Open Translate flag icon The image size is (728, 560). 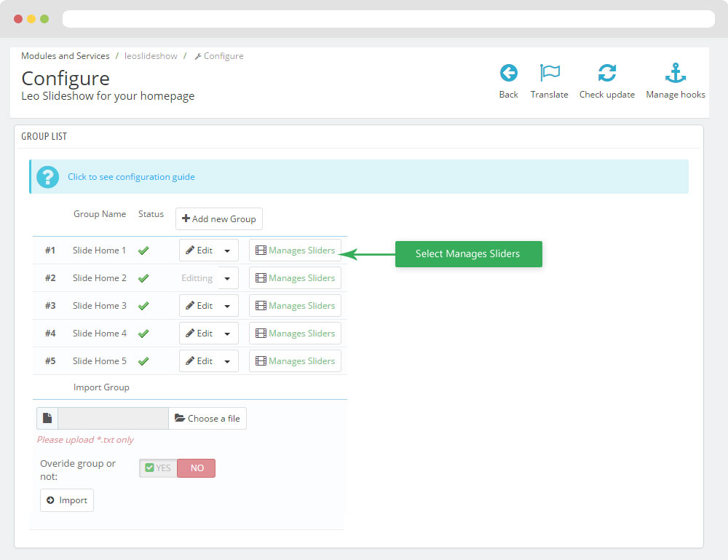point(549,73)
